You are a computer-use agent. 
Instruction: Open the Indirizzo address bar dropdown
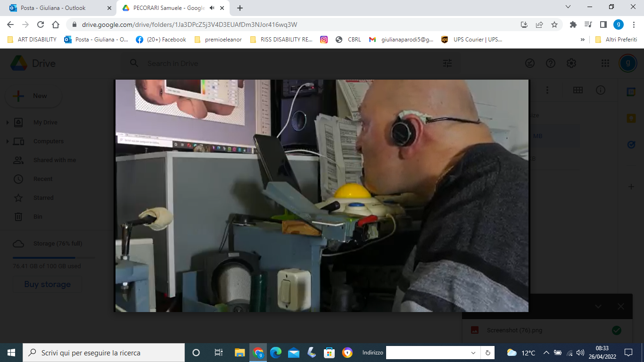(473, 353)
